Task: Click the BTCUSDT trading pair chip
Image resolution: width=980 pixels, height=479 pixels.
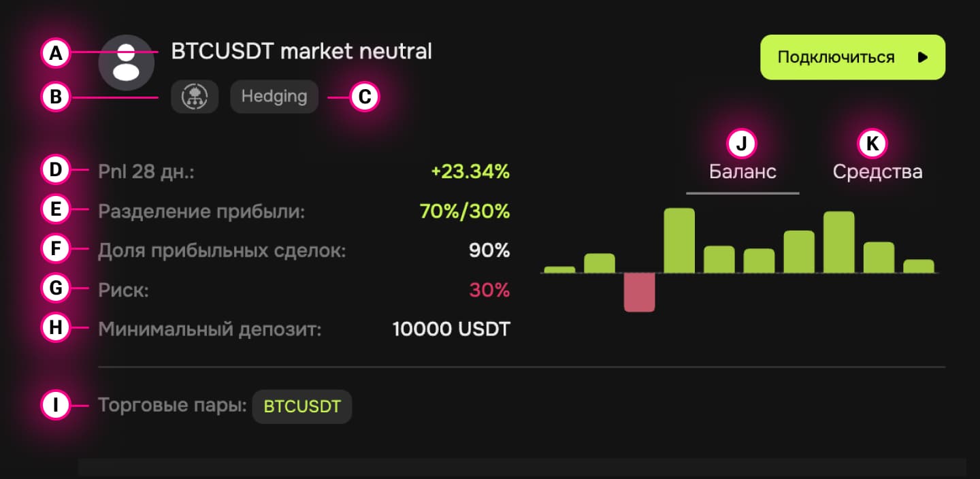Action: click(x=302, y=407)
